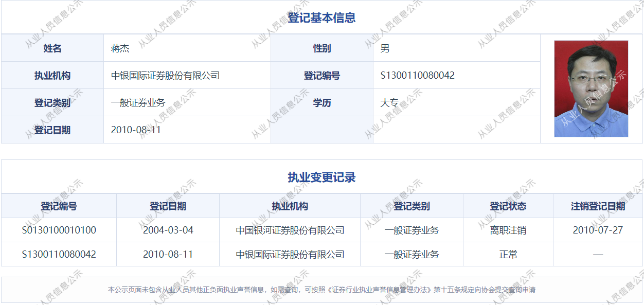Click the 注销登记日期 column header
Viewport: 644px width, 305px height.
tap(598, 206)
